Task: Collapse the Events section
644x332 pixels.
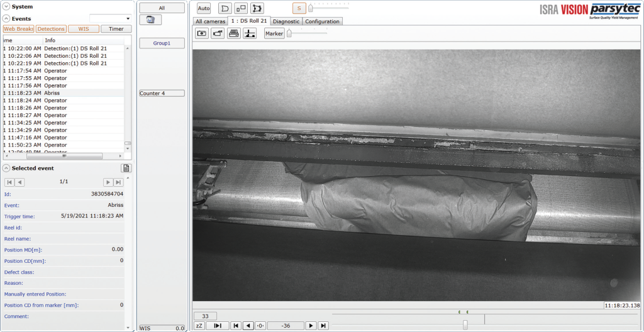Action: 6,18
